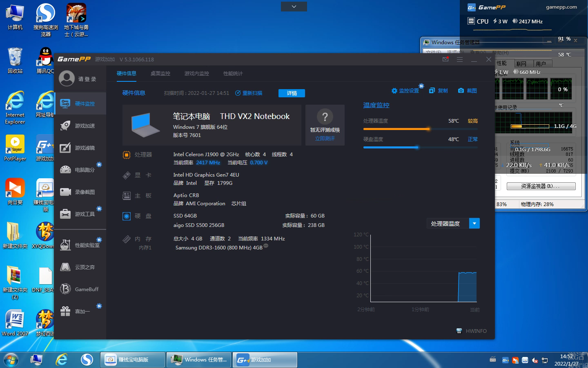
Task: Copy hardware info with 复制
Action: (x=439, y=91)
